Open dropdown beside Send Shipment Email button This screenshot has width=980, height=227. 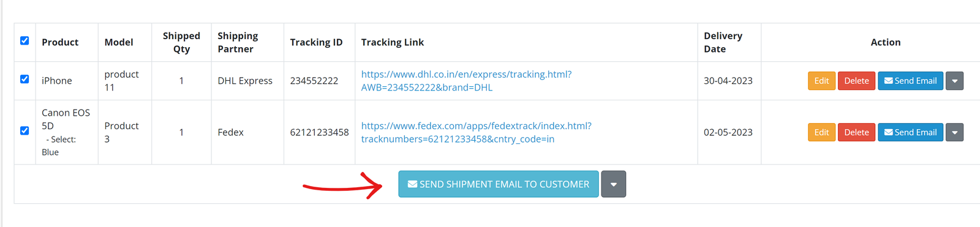(x=613, y=184)
